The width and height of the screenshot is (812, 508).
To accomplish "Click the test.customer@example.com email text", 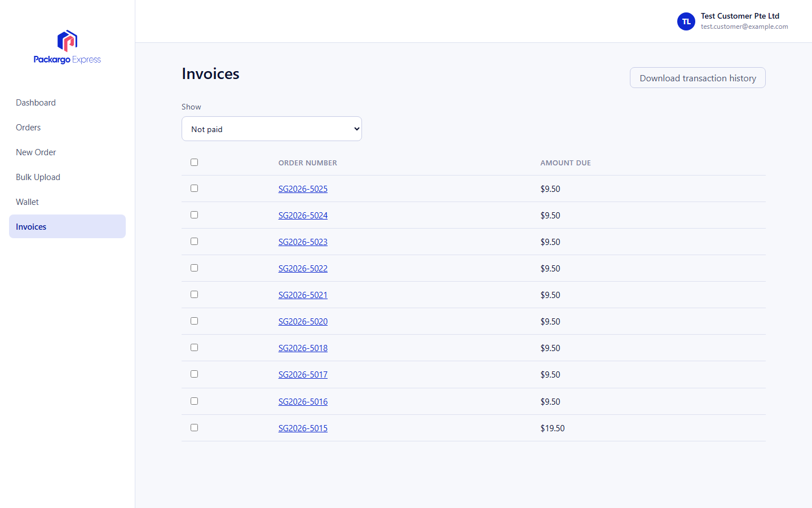I will pyautogui.click(x=744, y=27).
